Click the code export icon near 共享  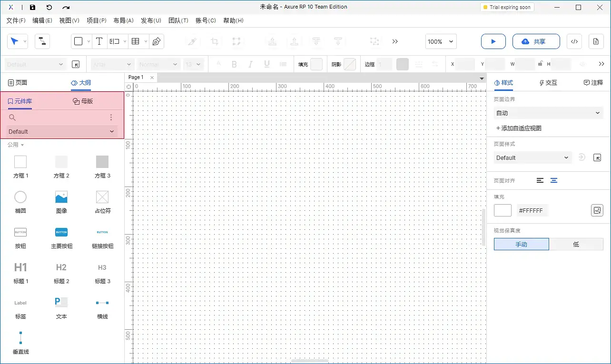[x=574, y=41]
